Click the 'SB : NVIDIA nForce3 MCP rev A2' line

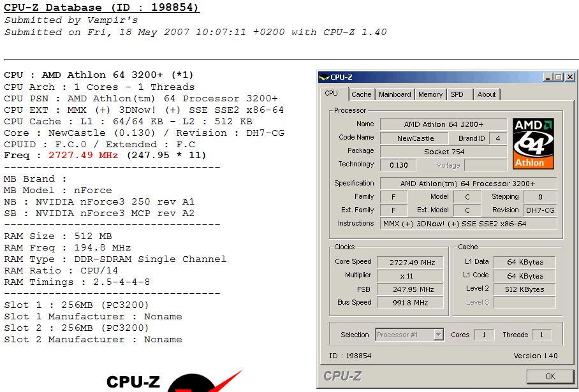[99, 214]
